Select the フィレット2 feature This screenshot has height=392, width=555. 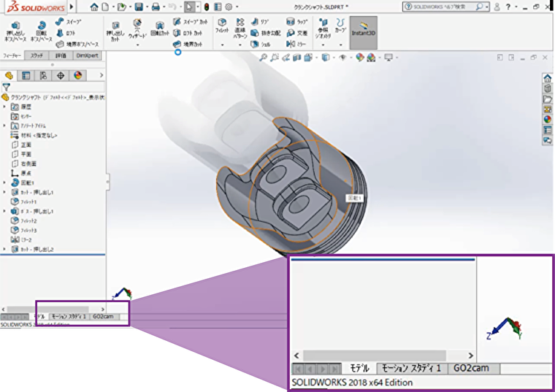24,220
